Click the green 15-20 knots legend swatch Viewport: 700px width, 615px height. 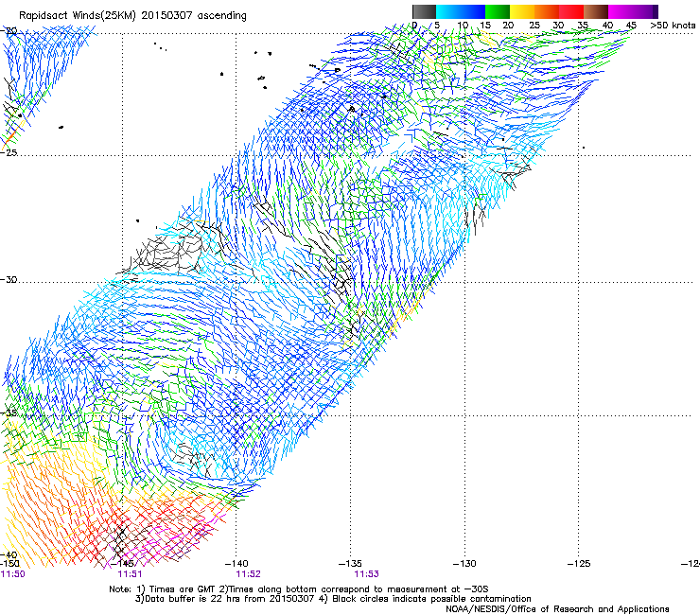(498, 11)
